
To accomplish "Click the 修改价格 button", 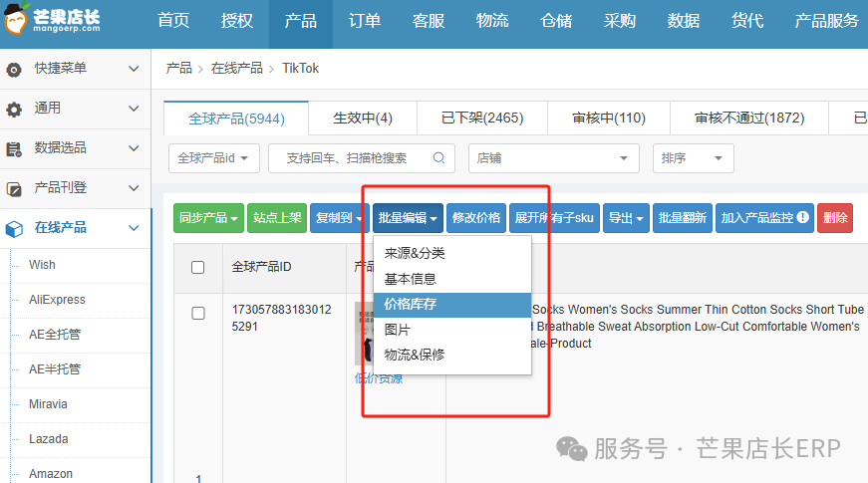I will coord(476,218).
